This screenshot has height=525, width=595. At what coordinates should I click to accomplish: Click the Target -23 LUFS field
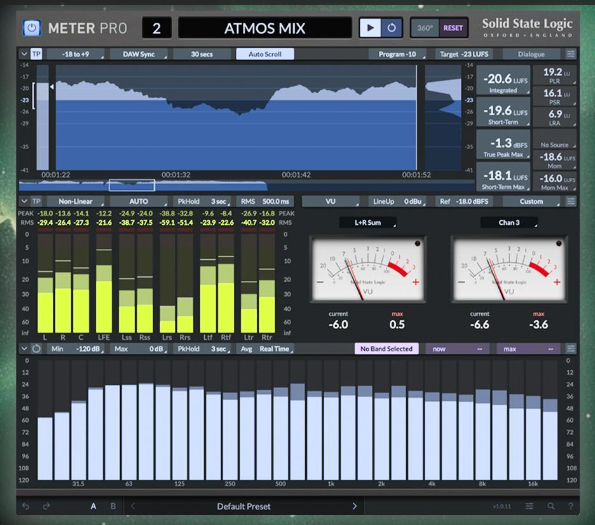pos(464,54)
